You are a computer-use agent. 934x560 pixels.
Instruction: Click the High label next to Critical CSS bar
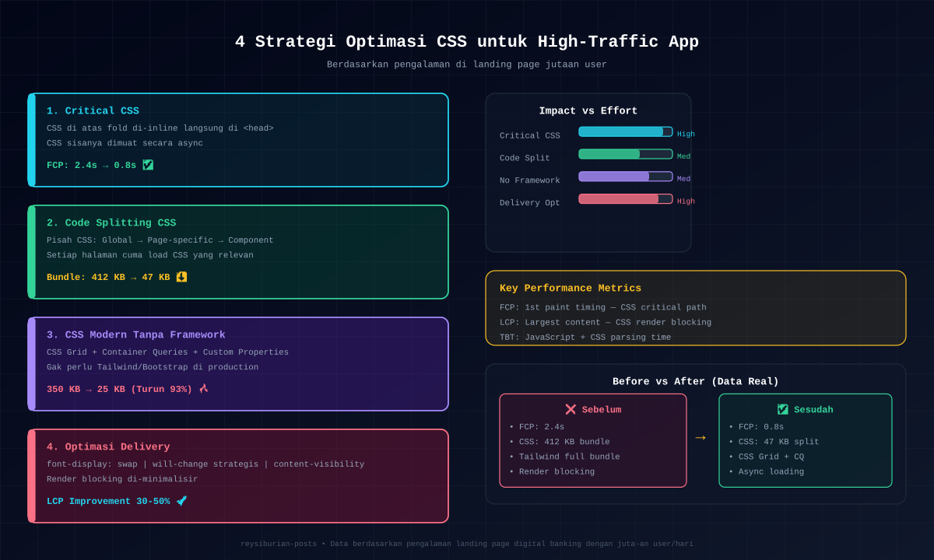tap(686, 134)
